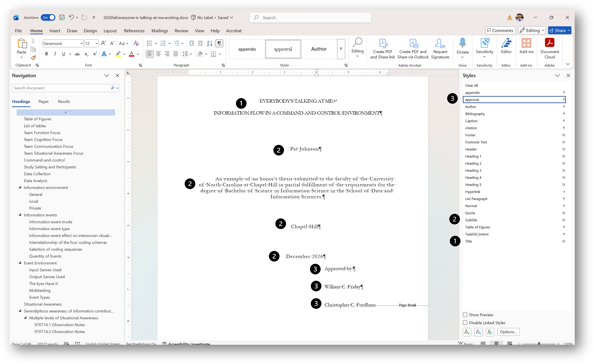
Task: Adjust the zoom slider in status bar
Action: 539,344
